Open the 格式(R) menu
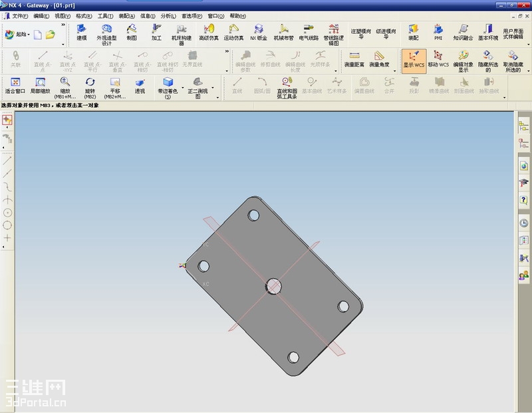This screenshot has width=532, height=413. (x=84, y=16)
